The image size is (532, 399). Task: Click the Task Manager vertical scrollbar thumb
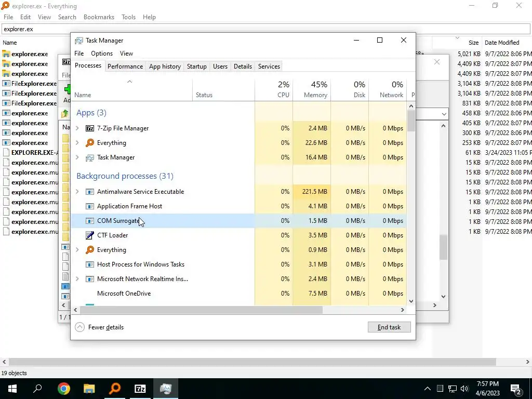point(411,121)
